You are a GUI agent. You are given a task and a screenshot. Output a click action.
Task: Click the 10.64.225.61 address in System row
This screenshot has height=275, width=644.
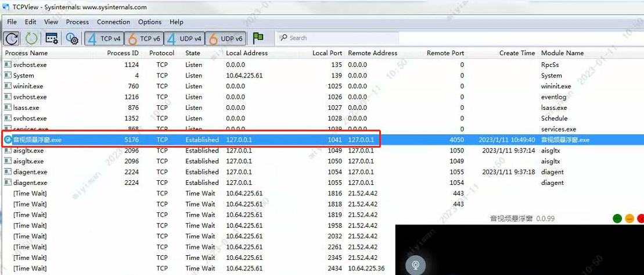coord(244,76)
